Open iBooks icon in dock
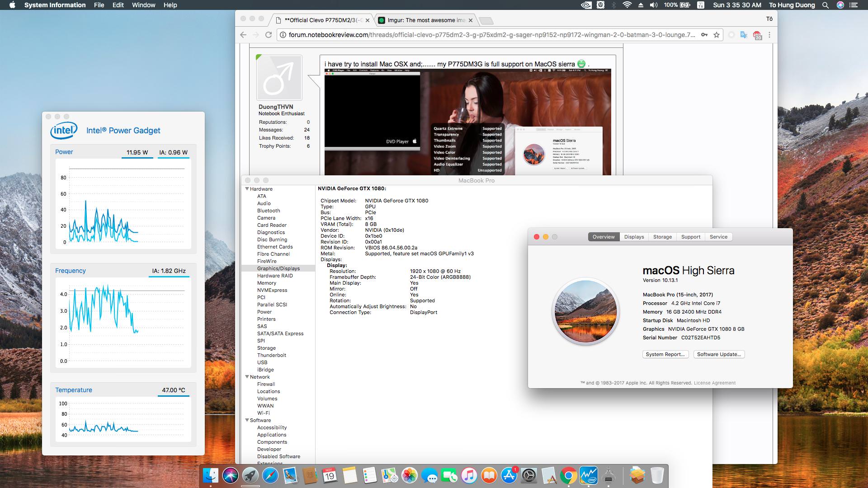 tap(489, 475)
